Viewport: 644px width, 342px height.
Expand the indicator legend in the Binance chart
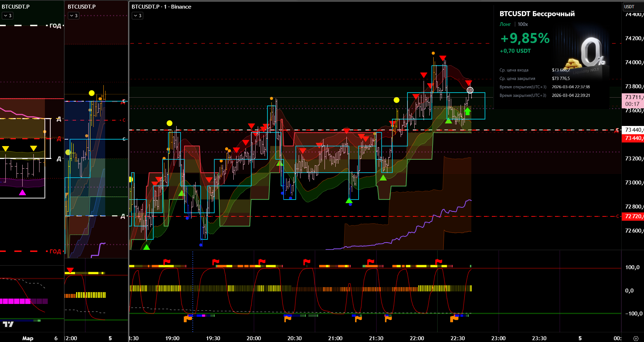[137, 16]
